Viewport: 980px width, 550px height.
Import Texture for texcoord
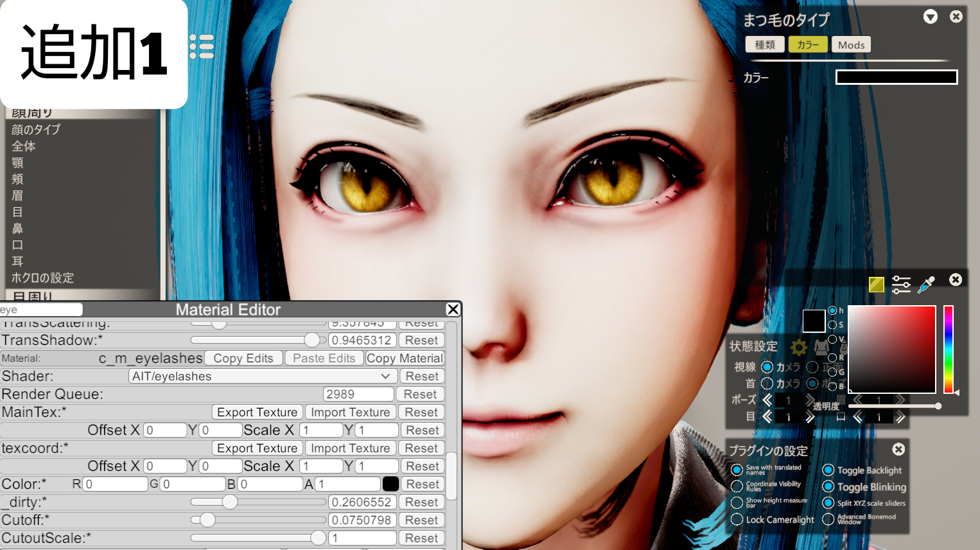[351, 448]
